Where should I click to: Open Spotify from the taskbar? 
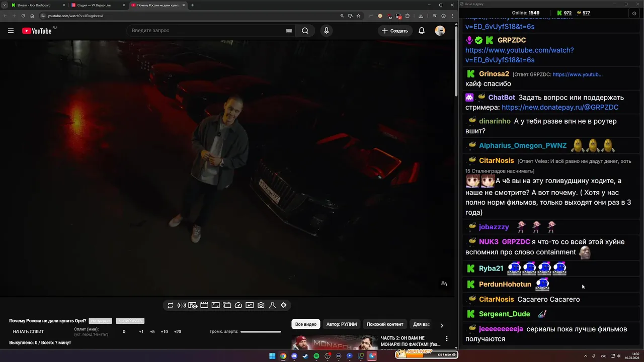coord(316,356)
